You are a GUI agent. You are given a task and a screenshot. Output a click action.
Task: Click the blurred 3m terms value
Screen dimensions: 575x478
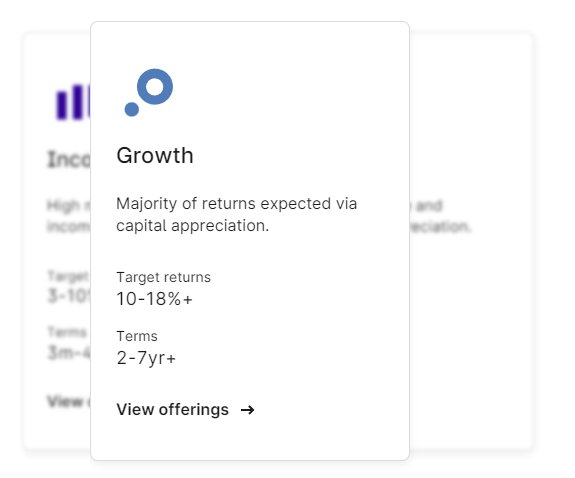tap(69, 353)
